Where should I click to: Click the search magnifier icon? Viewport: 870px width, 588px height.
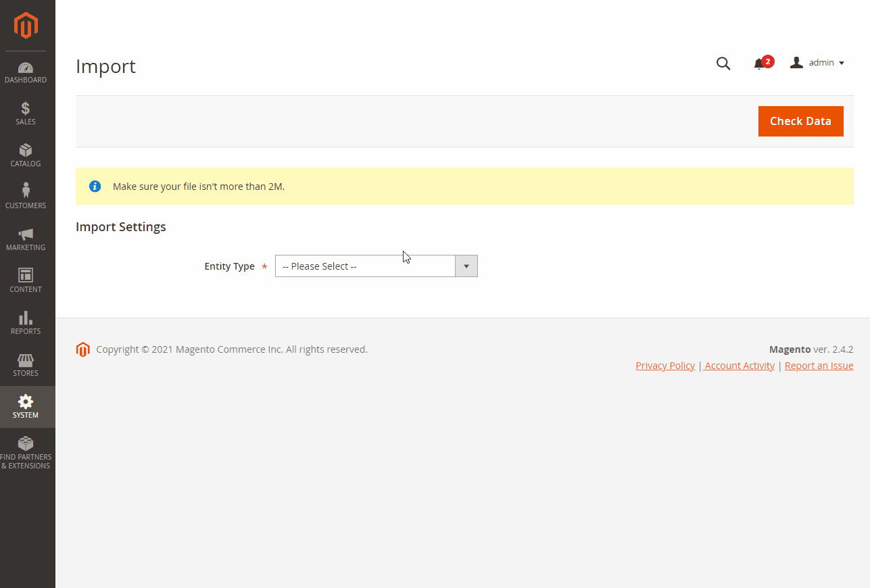click(723, 64)
